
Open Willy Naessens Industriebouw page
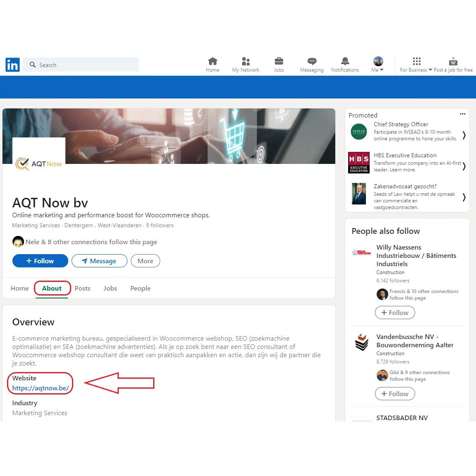click(416, 256)
